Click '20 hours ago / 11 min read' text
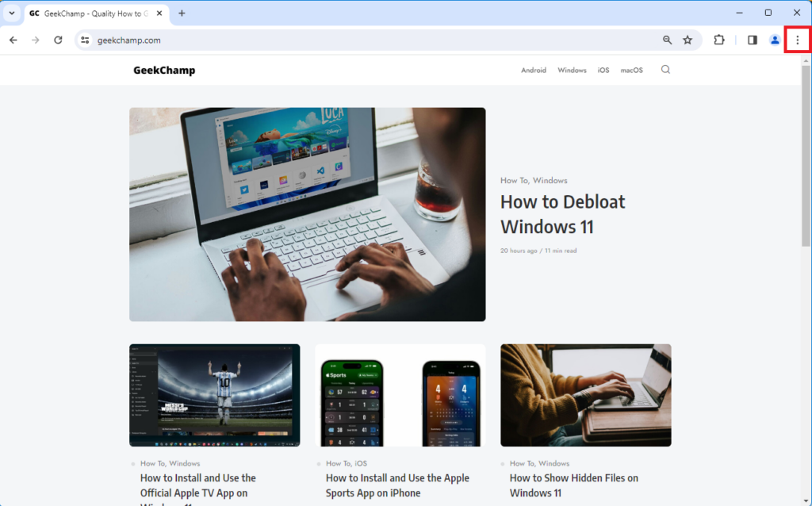Viewport: 812px width, 506px height. [x=538, y=251]
